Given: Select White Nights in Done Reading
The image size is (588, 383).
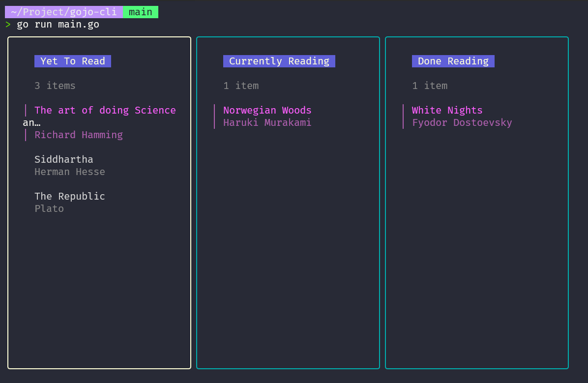Looking at the screenshot, I should coord(447,110).
